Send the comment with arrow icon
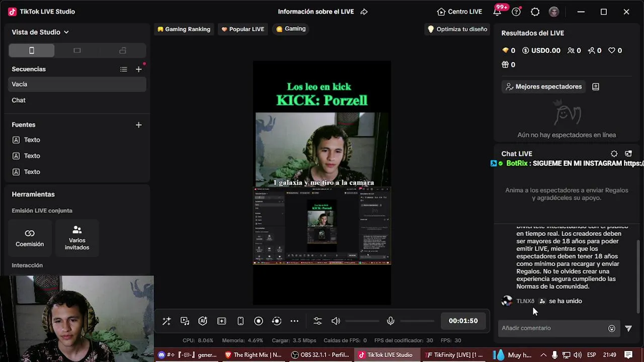 tap(628, 328)
